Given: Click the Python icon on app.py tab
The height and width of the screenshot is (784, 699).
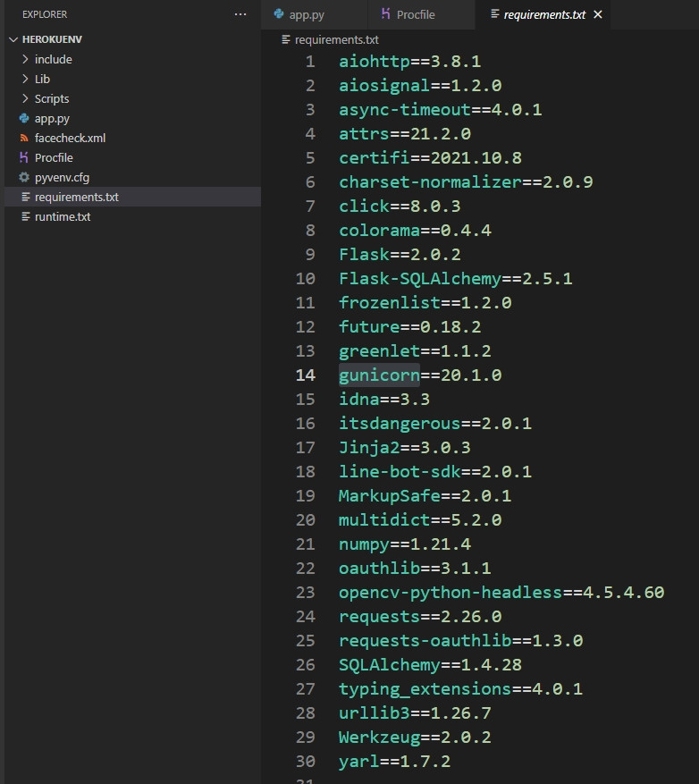Looking at the screenshot, I should (x=279, y=14).
